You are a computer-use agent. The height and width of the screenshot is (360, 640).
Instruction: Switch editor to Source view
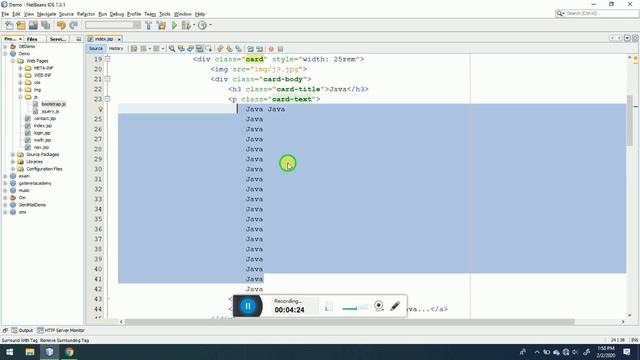[96, 49]
